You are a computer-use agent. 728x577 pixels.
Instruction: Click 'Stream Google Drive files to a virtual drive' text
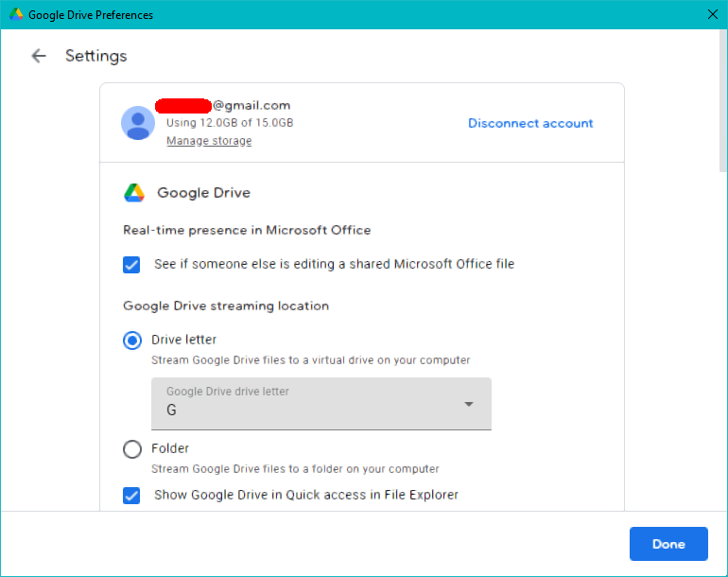(311, 360)
